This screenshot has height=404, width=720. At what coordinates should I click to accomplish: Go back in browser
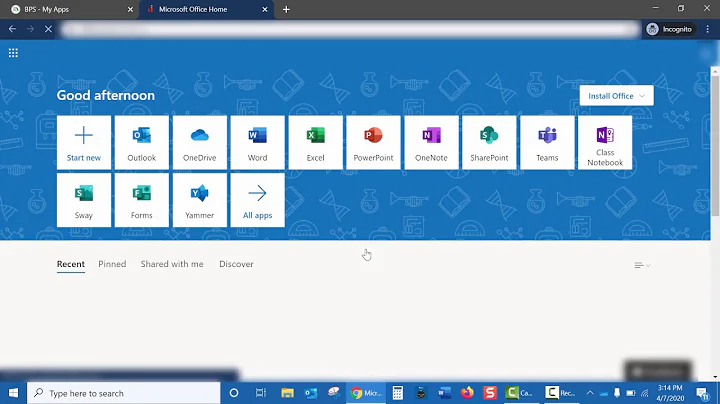point(12,29)
